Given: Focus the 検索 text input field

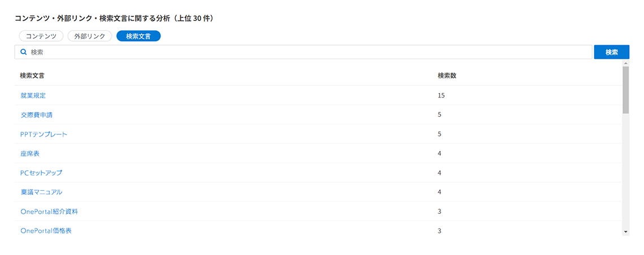Looking at the screenshot, I should pyautogui.click(x=303, y=52).
